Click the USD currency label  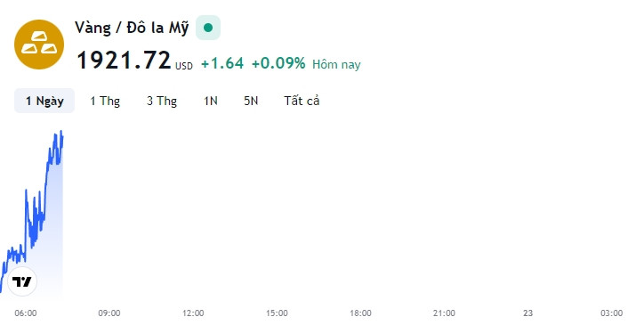184,66
